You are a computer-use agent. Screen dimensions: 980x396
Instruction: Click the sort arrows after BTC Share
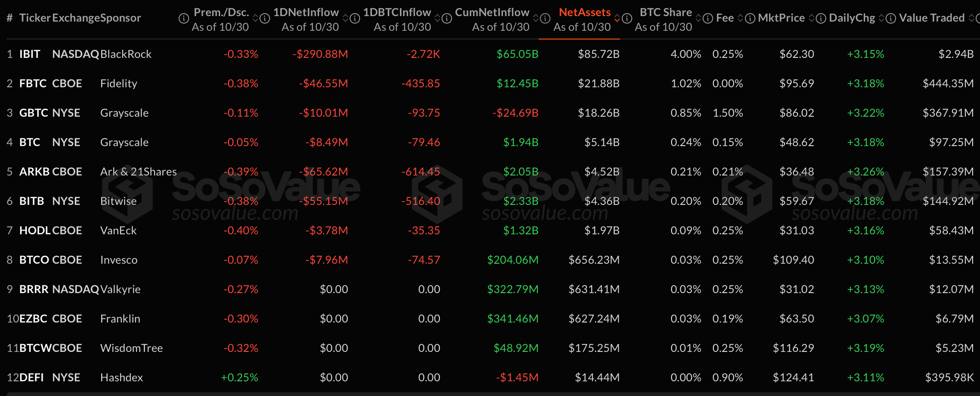point(699,18)
